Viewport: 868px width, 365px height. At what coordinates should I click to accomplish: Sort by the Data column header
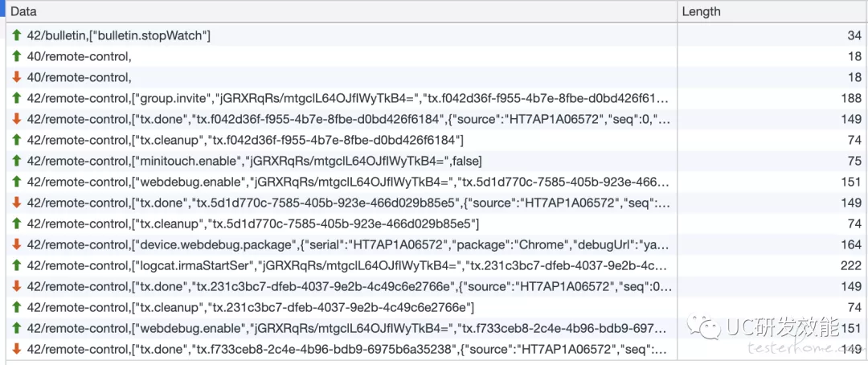tap(342, 11)
